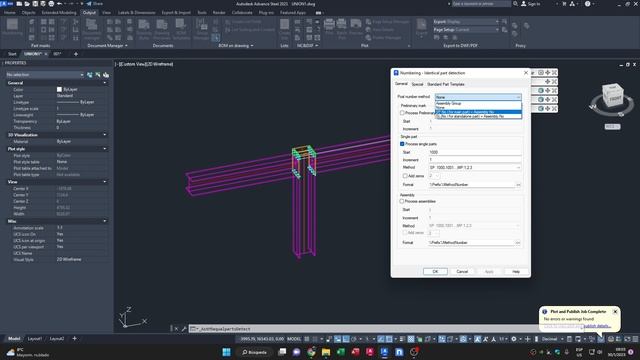Viewport: 640px width, 360px height.
Task: Click the Plot printer quick access icon
Action: (51, 4)
